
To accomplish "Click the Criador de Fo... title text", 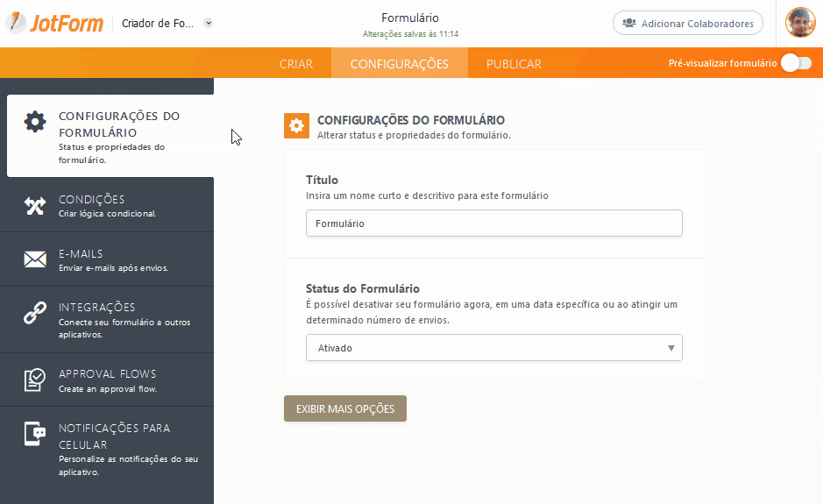I will (158, 23).
